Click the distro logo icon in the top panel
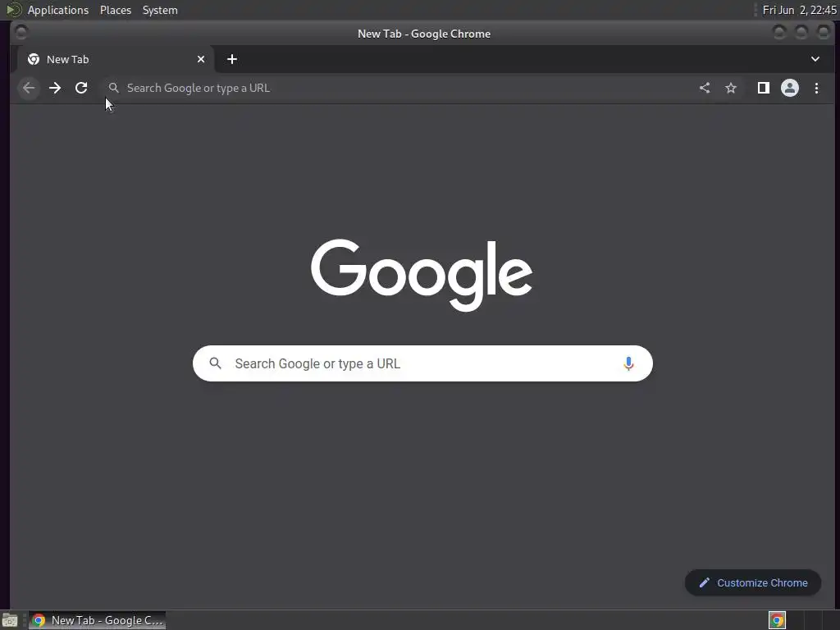 point(14,10)
